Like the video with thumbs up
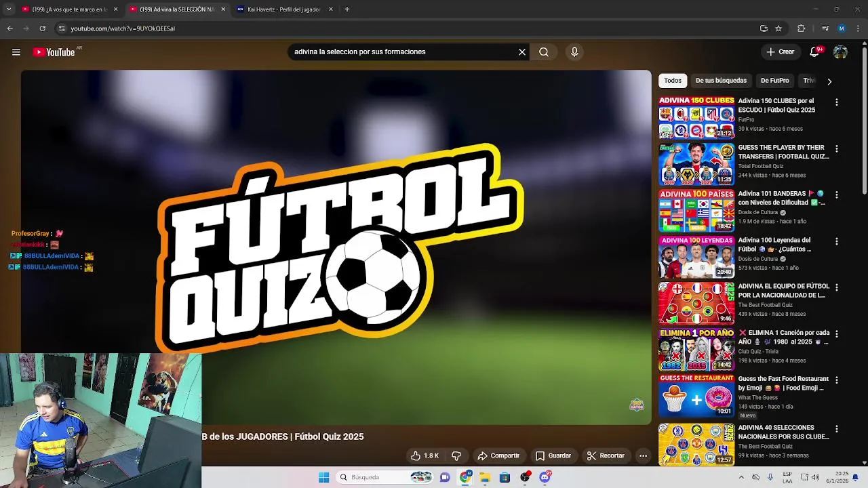The image size is (868, 488). [425, 455]
